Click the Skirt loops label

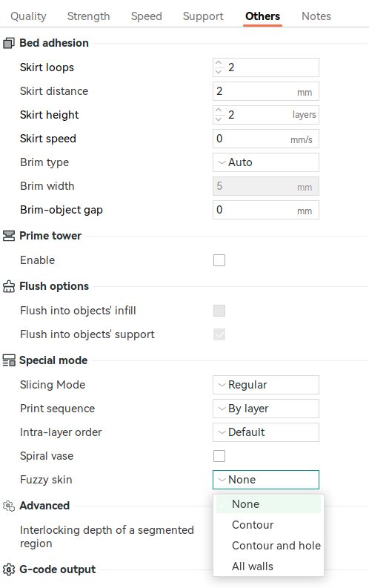[x=47, y=67]
